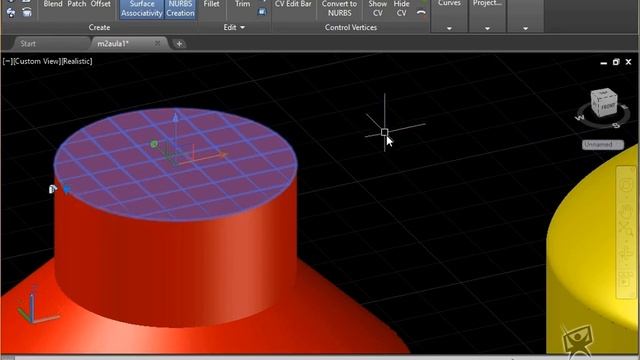Click the W compass point on ViewCube
Viewport: 640px width, 360px height.
(580, 118)
